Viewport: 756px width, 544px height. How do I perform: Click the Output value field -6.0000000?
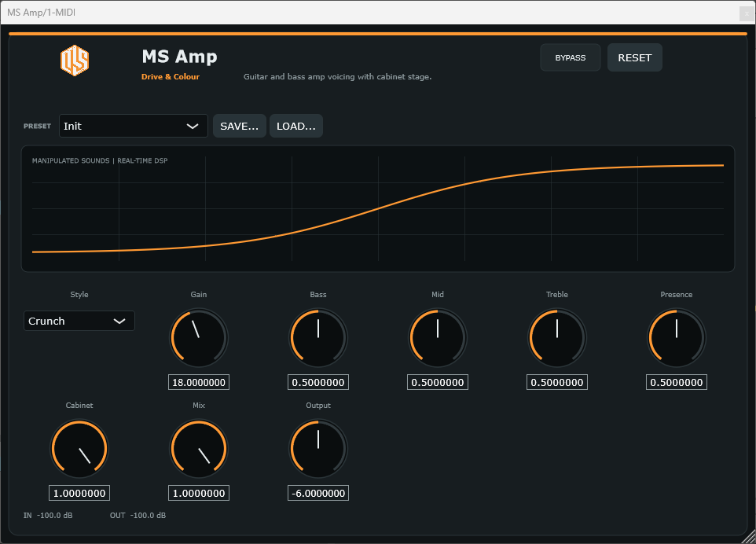tap(318, 493)
